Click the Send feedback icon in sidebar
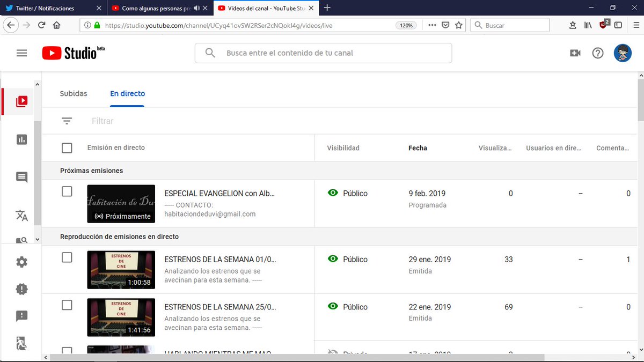The height and width of the screenshot is (362, 644). coord(21,316)
